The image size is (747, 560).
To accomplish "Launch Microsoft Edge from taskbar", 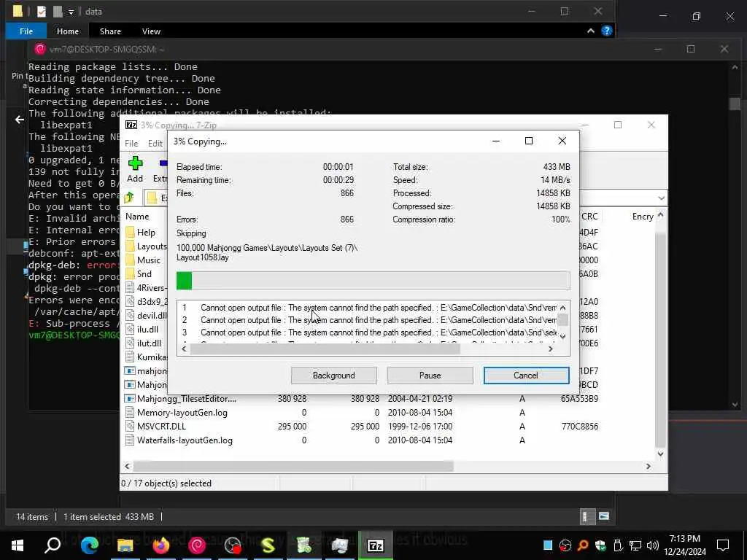I will point(89,545).
